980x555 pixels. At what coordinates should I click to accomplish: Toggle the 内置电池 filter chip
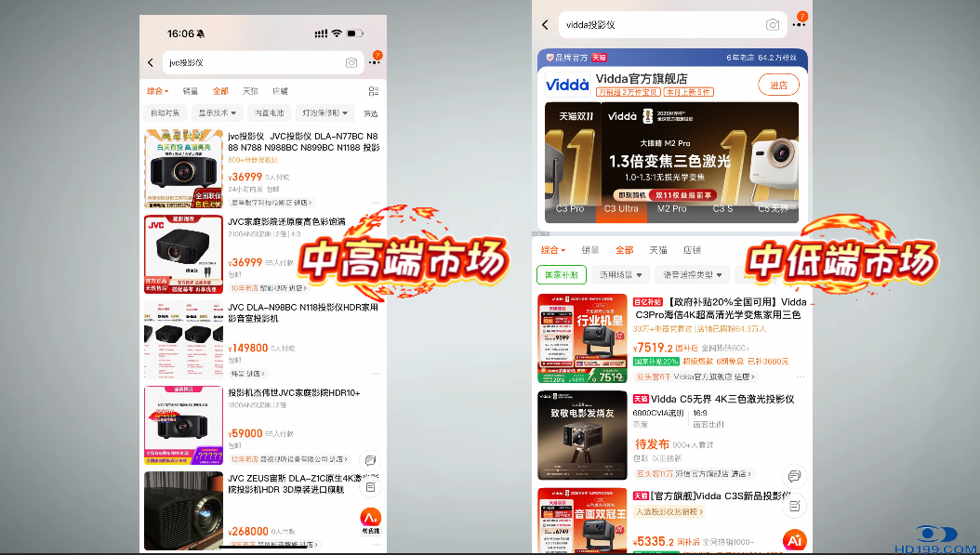270,113
